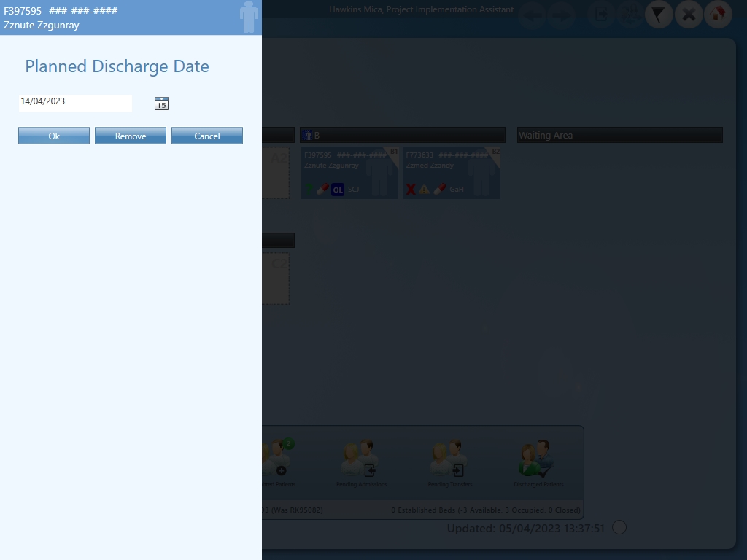
Task: Click the X close icon in top toolbar
Action: click(x=689, y=15)
